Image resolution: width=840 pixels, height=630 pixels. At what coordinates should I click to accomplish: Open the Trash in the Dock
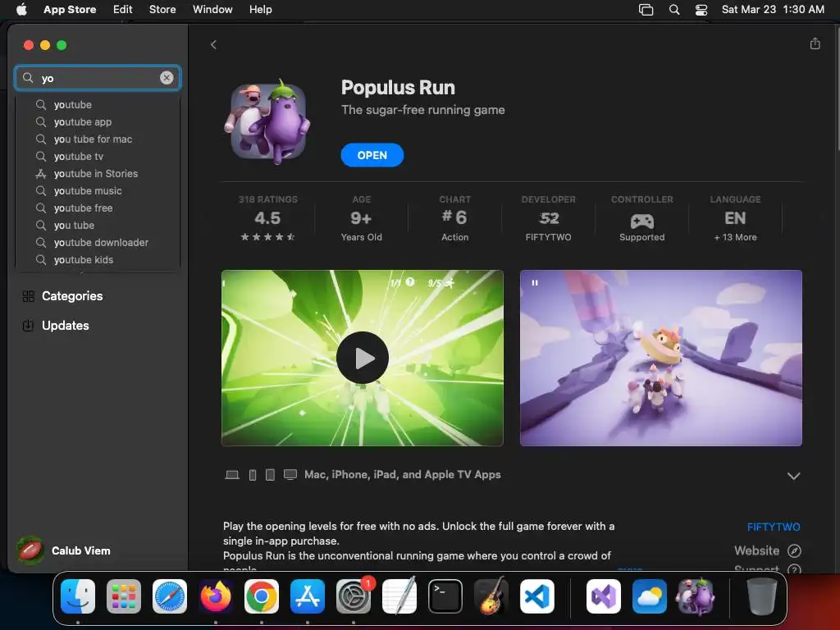[x=761, y=596]
